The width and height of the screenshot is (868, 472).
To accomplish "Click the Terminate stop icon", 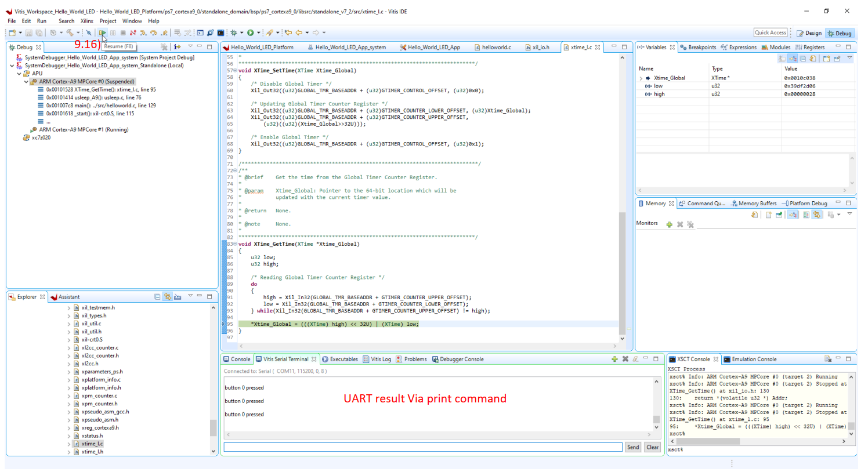I will 123,33.
